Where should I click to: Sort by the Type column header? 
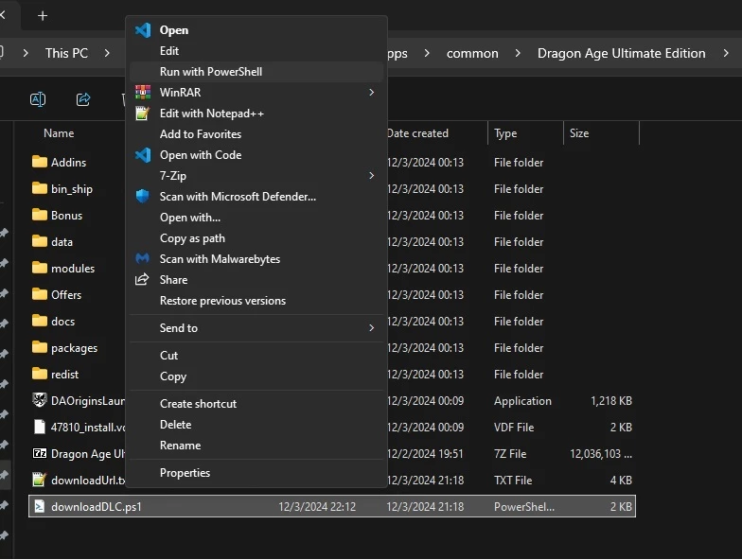click(x=505, y=133)
